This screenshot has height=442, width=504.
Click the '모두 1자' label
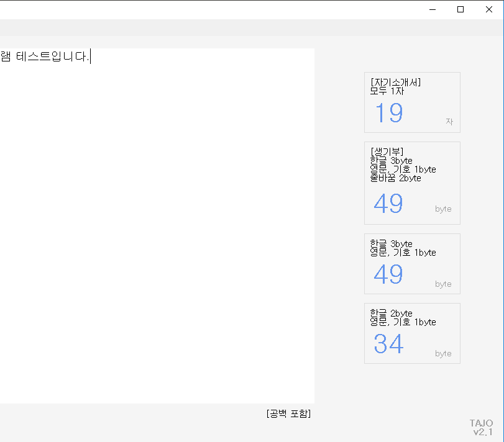(387, 91)
